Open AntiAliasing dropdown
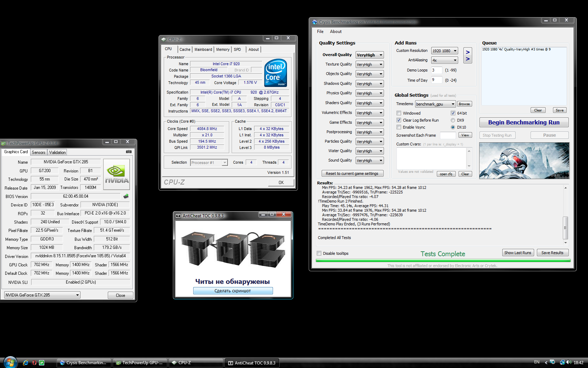Image resolution: width=588 pixels, height=368 pixels. pos(444,60)
